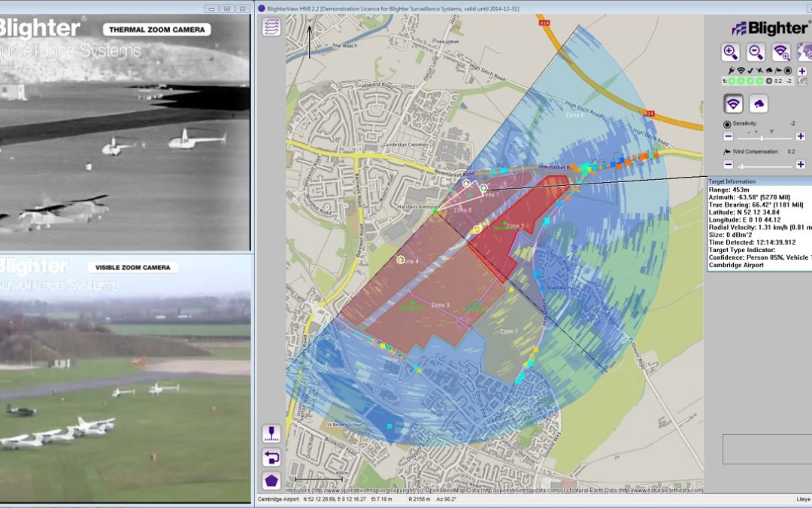The image size is (812, 508).
Task: Click the VISIBLE ZOOM CAMERA label
Action: [x=133, y=267]
